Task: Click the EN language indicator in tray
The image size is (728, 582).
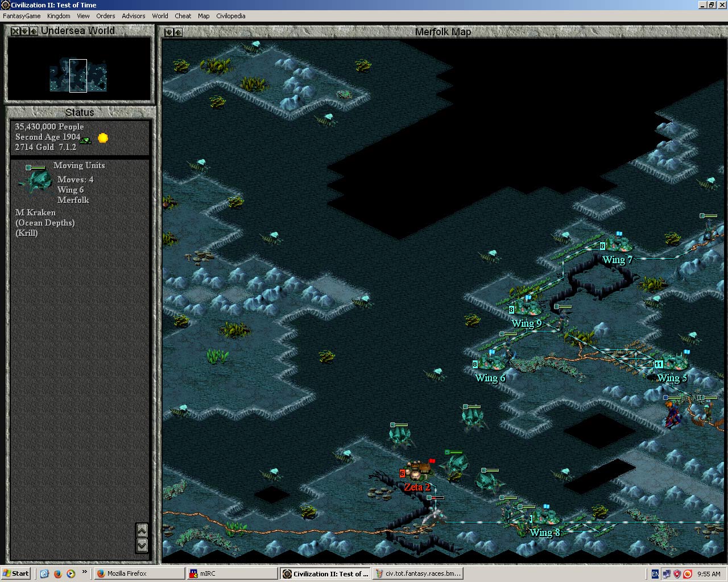Action: tap(655, 574)
